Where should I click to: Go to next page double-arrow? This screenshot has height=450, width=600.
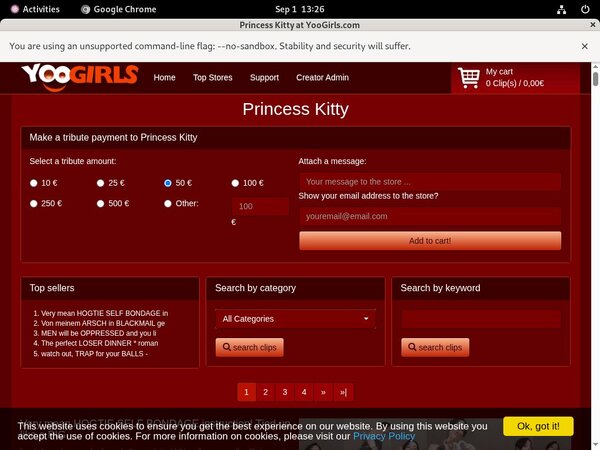[323, 392]
